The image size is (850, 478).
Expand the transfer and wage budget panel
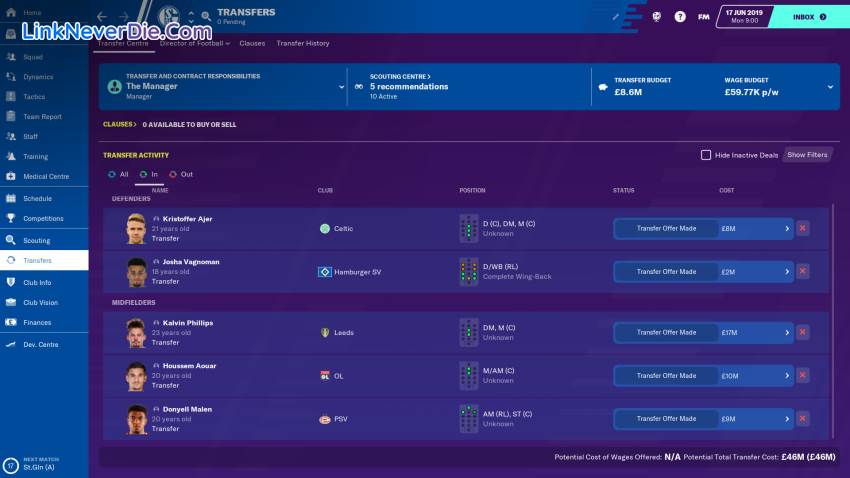[830, 87]
